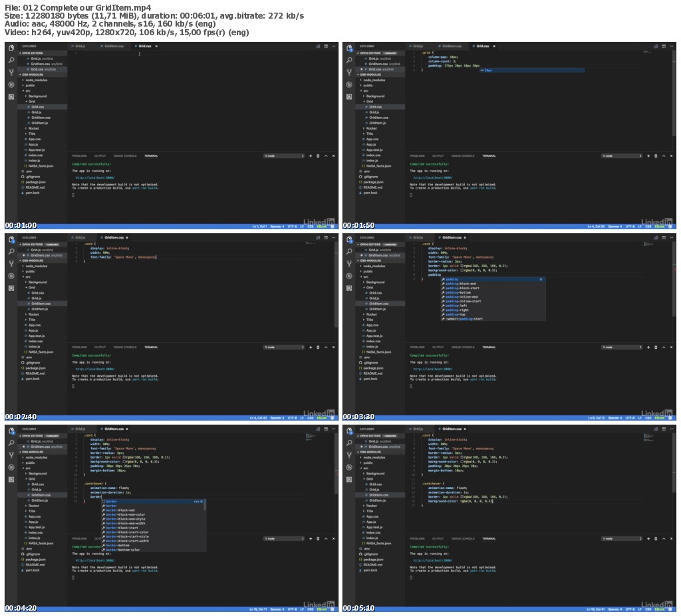Click UTF-8 encoding in 00:02:40 status bar

pos(292,417)
